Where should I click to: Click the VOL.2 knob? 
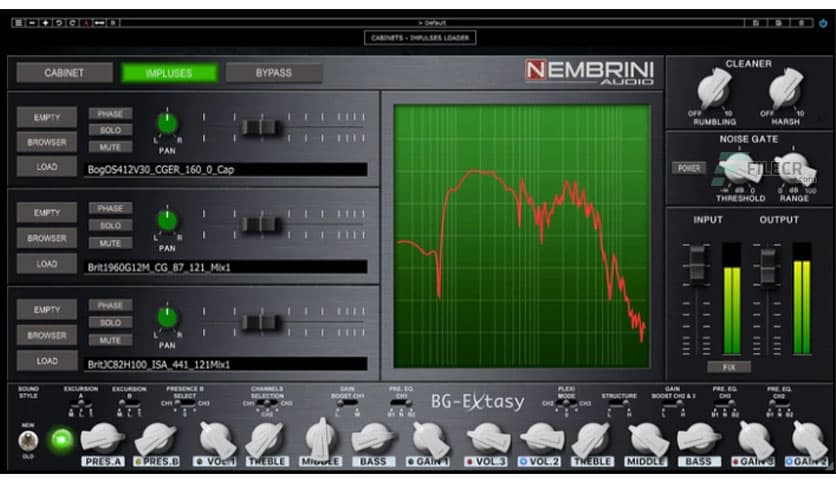click(x=542, y=439)
